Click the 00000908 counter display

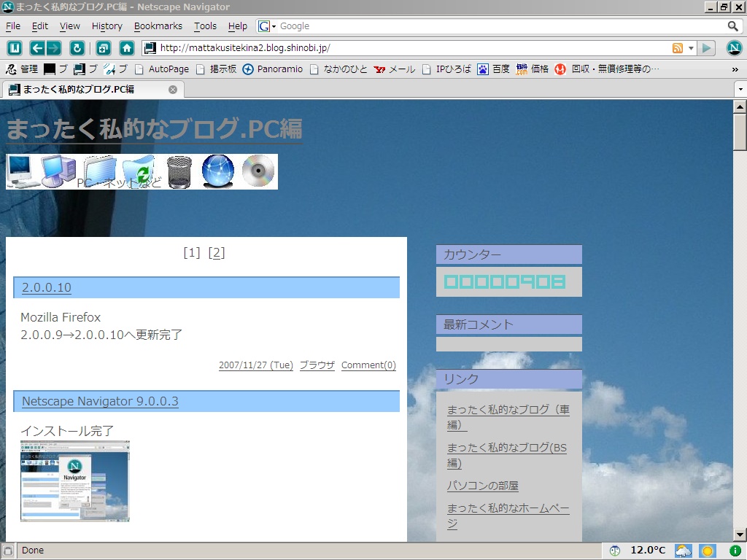pyautogui.click(x=505, y=282)
